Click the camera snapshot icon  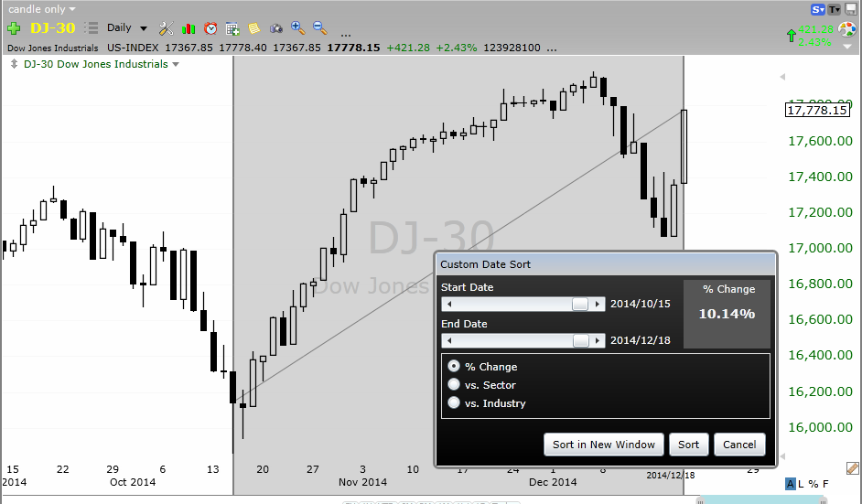tap(276, 28)
